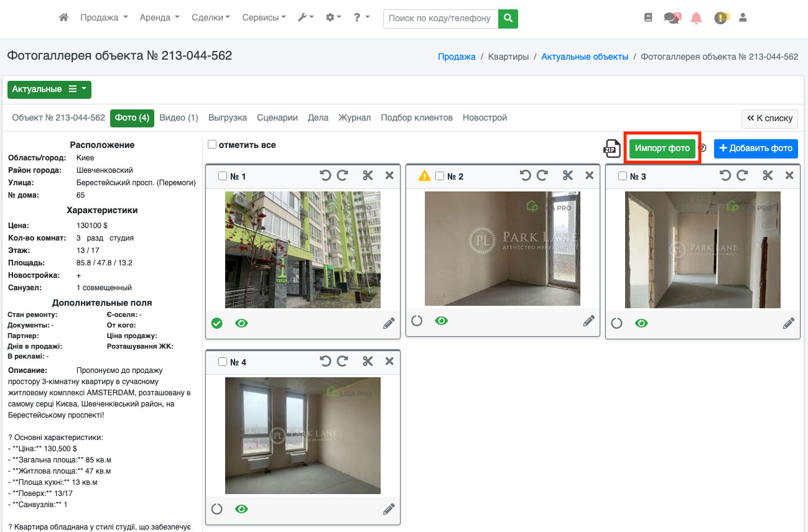
Task: Open the "Журнал" tab
Action: click(355, 117)
